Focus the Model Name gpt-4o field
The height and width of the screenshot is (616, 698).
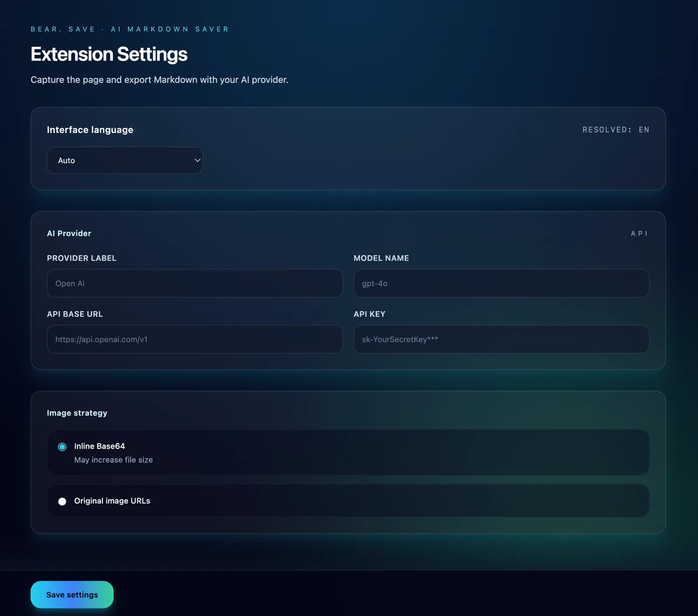[x=501, y=283]
